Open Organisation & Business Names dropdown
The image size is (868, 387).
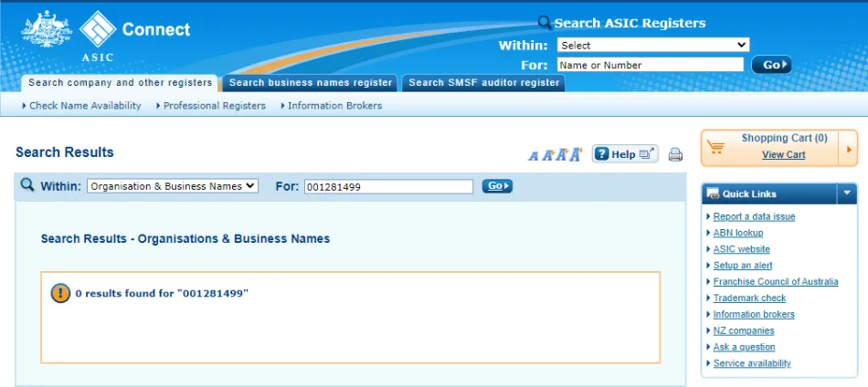(x=173, y=186)
